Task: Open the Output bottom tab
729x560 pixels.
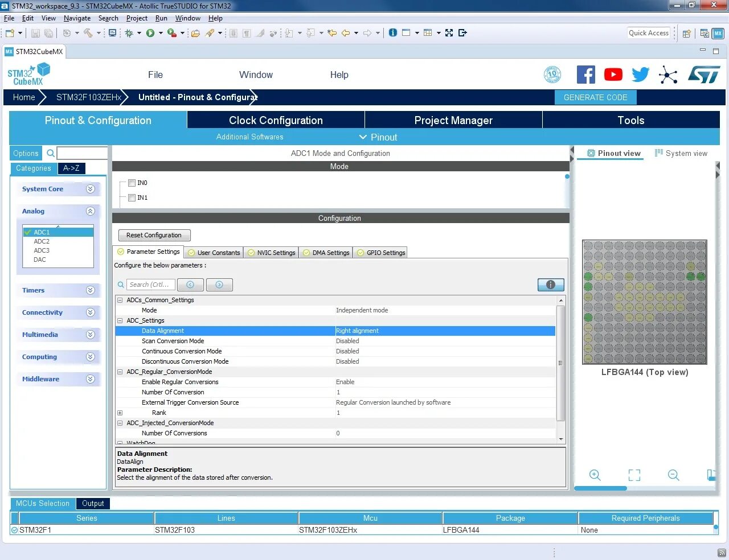Action: [x=93, y=504]
